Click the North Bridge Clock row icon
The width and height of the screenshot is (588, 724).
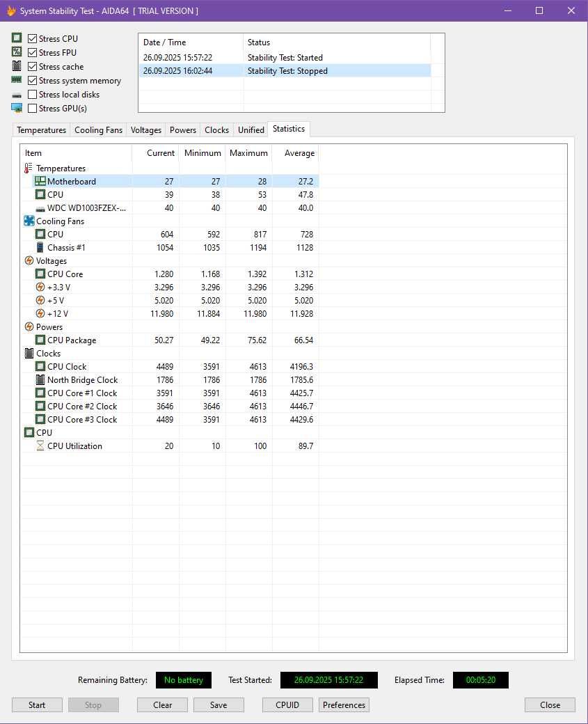coord(40,379)
